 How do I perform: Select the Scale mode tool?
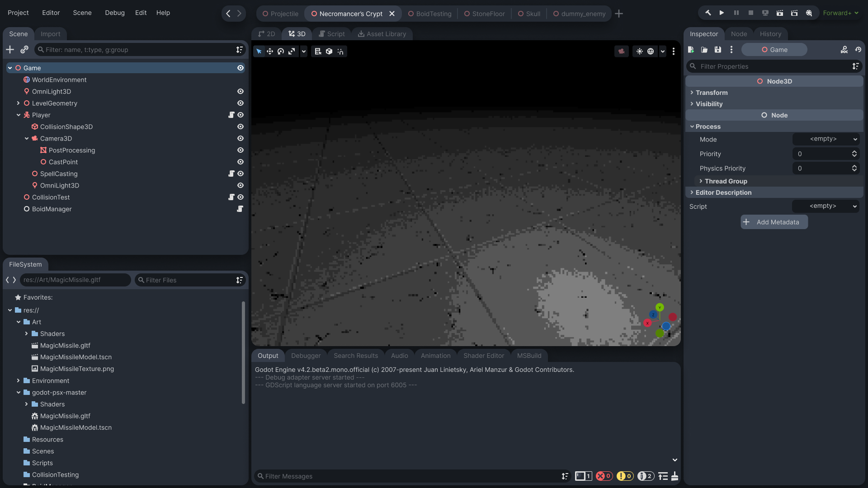pos(292,52)
